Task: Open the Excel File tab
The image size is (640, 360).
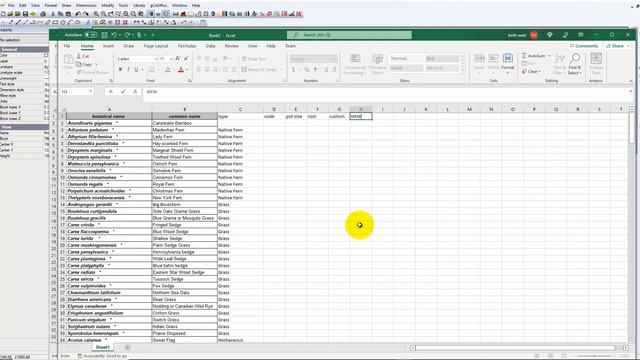Action: pyautogui.click(x=67, y=46)
